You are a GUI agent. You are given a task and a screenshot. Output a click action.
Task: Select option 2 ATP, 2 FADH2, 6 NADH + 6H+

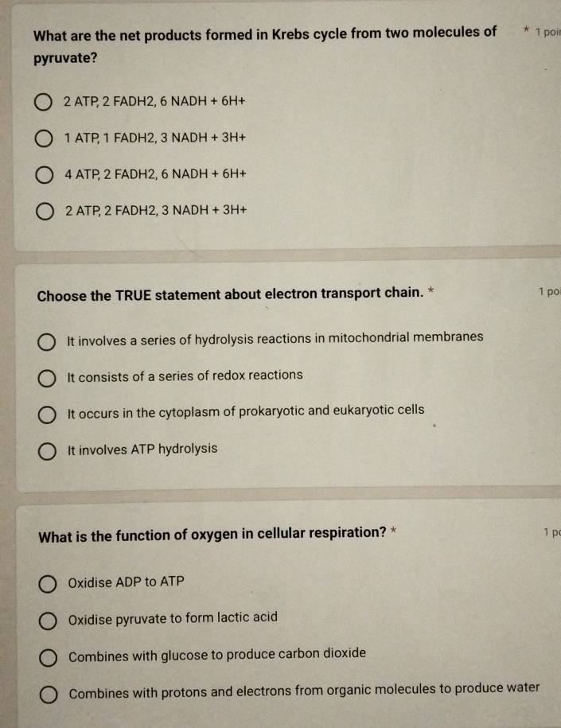tap(43, 102)
